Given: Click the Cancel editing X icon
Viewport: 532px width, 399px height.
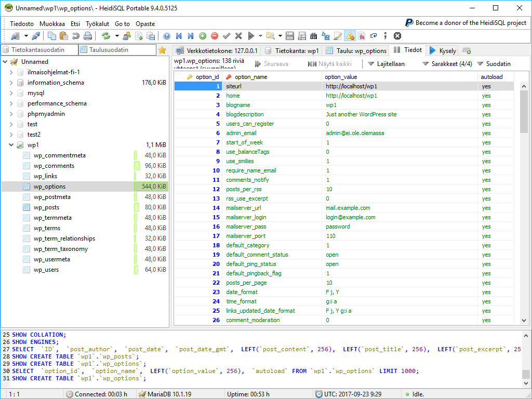Looking at the screenshot, I should [x=238, y=36].
